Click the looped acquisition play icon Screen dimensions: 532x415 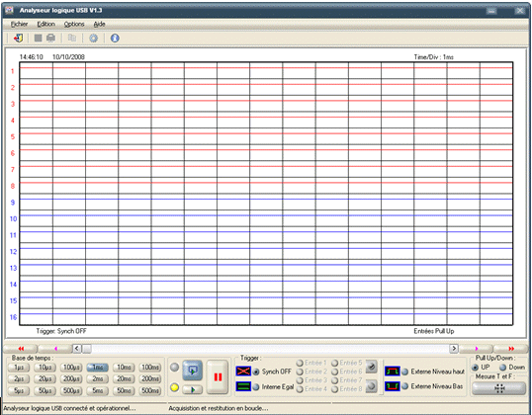pos(193,371)
